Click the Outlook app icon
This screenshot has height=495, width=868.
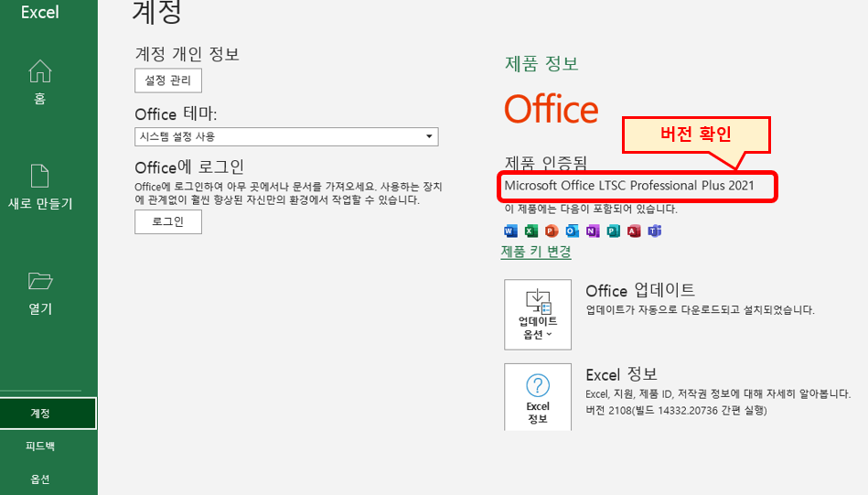(572, 231)
